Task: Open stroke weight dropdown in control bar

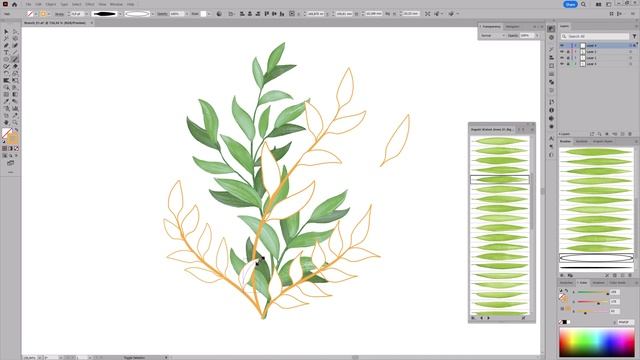Action: pyautogui.click(x=86, y=14)
